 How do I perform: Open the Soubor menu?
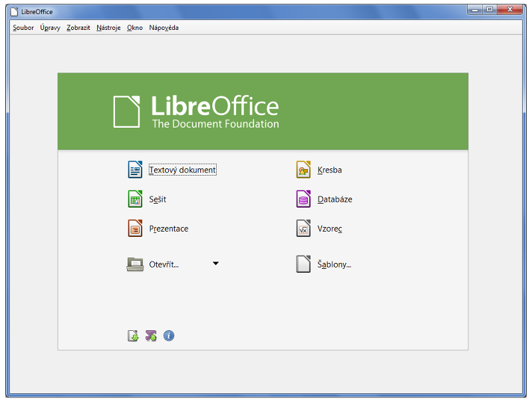(23, 28)
